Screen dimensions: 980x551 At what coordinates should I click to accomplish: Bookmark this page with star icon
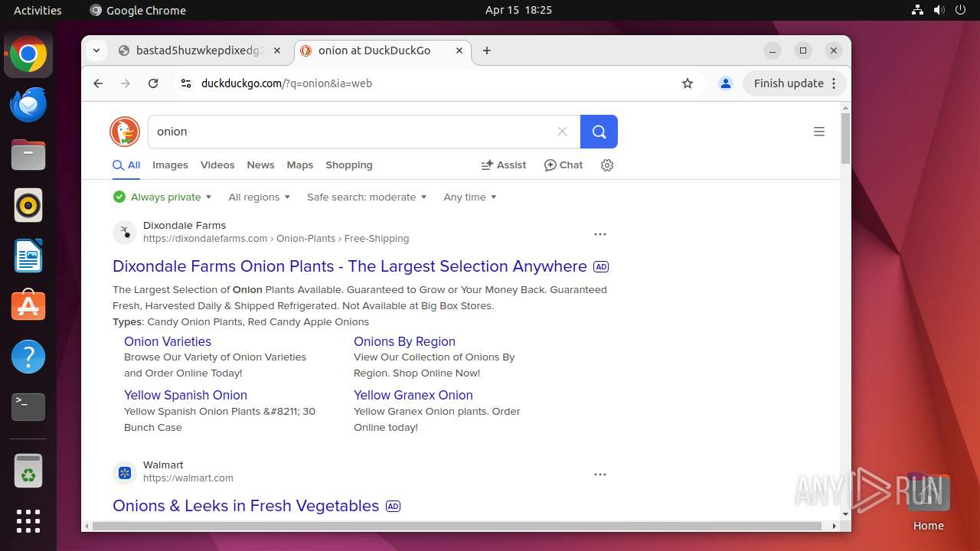pyautogui.click(x=688, y=83)
